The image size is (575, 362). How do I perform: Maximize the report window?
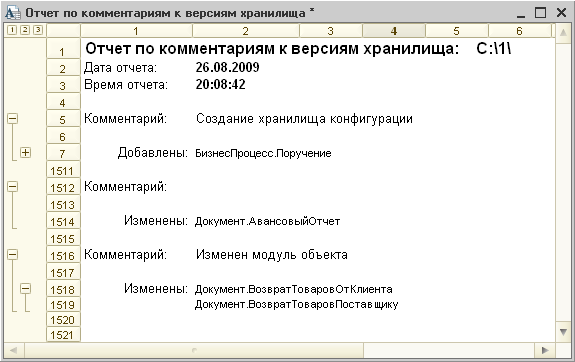pyautogui.click(x=541, y=13)
